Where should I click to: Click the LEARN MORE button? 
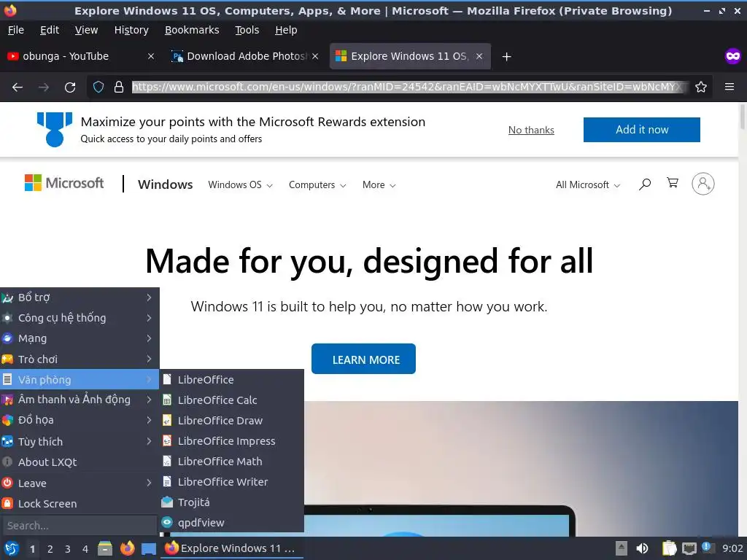363,359
